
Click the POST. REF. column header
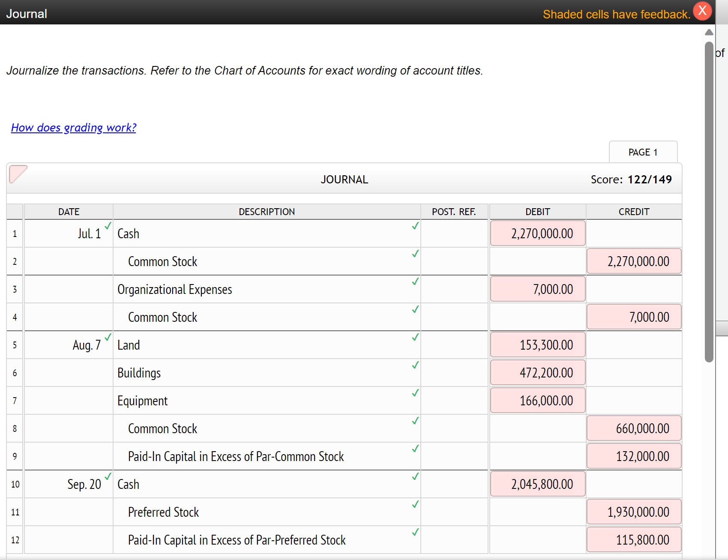tap(454, 212)
